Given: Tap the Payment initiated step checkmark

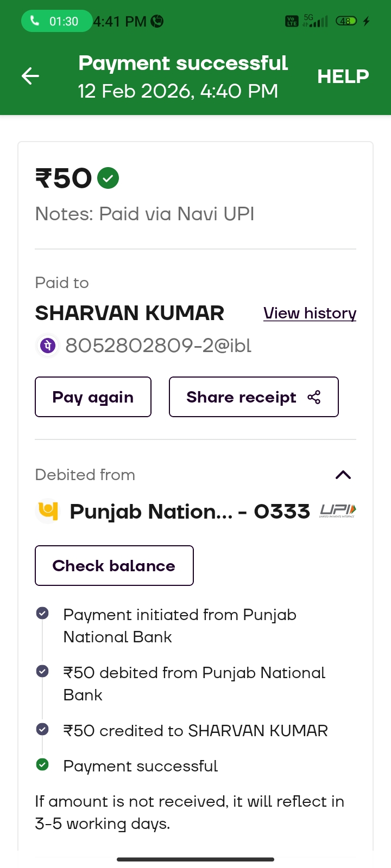Looking at the screenshot, I should (x=42, y=614).
